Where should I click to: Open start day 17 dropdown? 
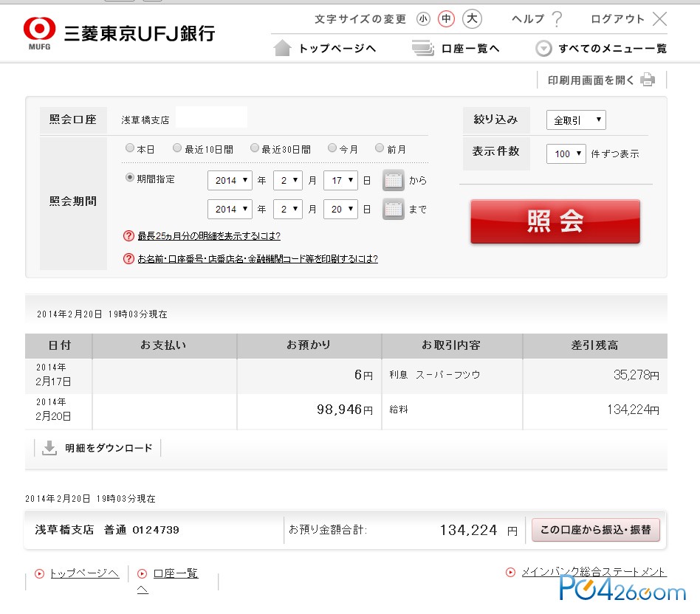[x=340, y=180]
